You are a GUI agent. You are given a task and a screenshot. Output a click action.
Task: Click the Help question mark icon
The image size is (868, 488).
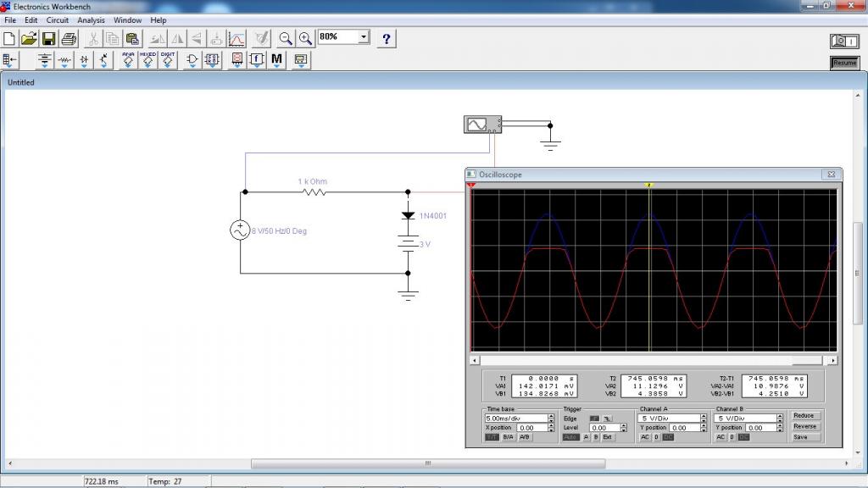(387, 38)
